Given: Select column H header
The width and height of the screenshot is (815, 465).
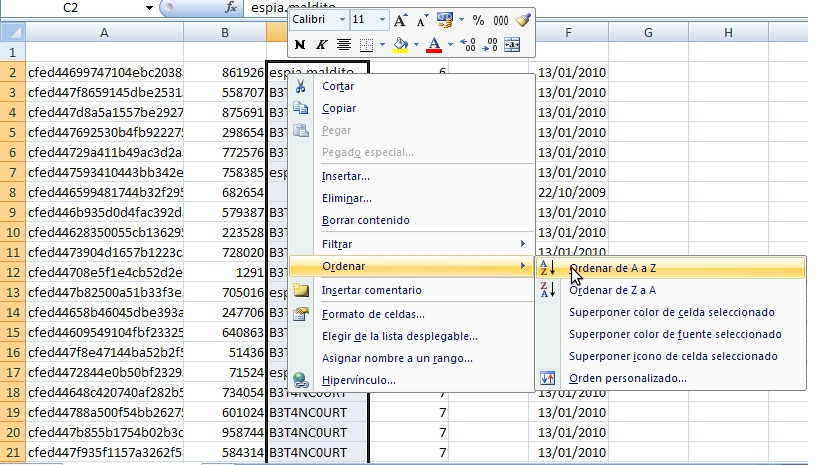Looking at the screenshot, I should click(728, 32).
